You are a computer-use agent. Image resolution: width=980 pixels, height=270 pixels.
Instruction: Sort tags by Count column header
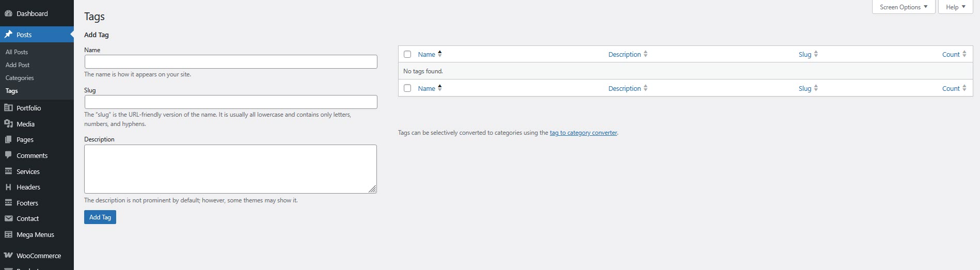tap(951, 54)
